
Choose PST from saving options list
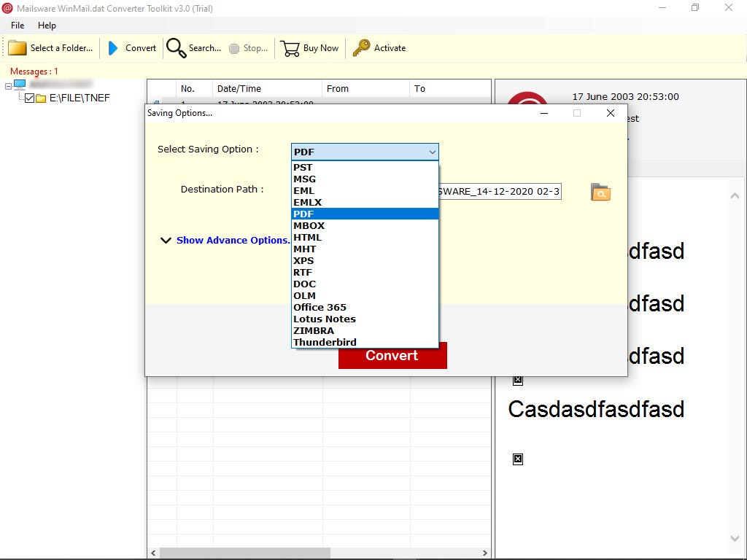pos(365,167)
